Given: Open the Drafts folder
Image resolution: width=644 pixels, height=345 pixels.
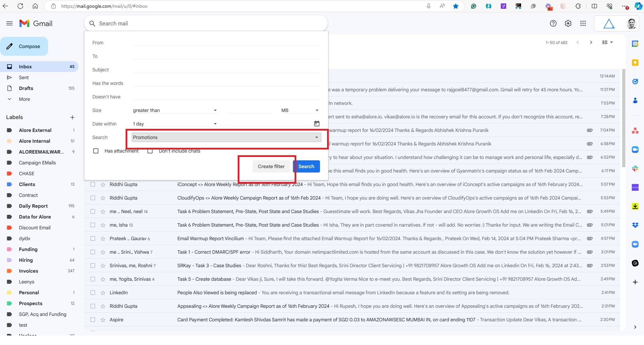Looking at the screenshot, I should [26, 88].
